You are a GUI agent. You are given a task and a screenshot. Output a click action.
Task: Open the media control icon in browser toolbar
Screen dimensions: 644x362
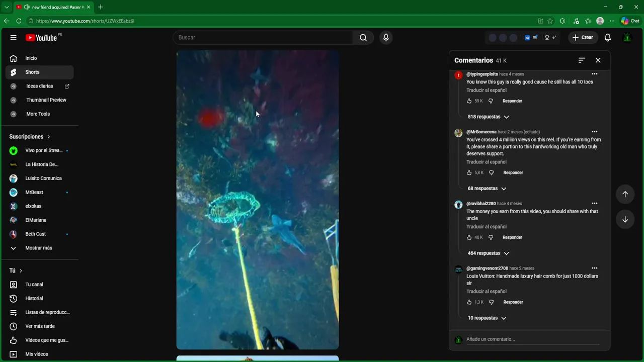[576, 21]
